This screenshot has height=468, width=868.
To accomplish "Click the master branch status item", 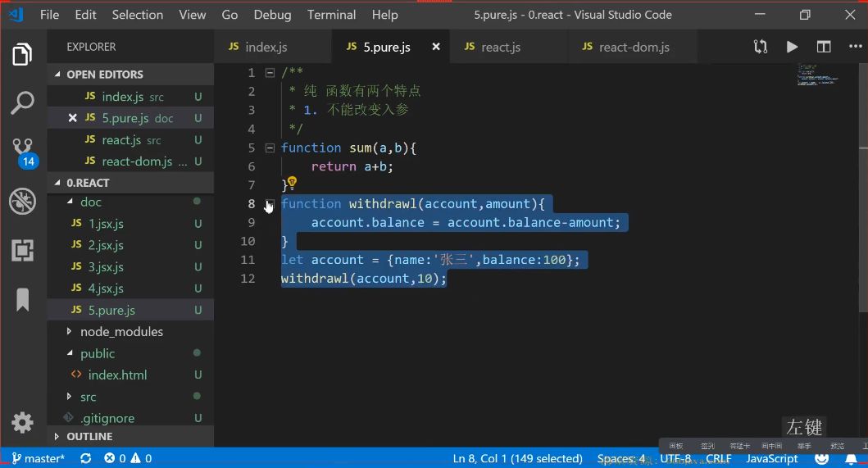I will [x=39, y=459].
